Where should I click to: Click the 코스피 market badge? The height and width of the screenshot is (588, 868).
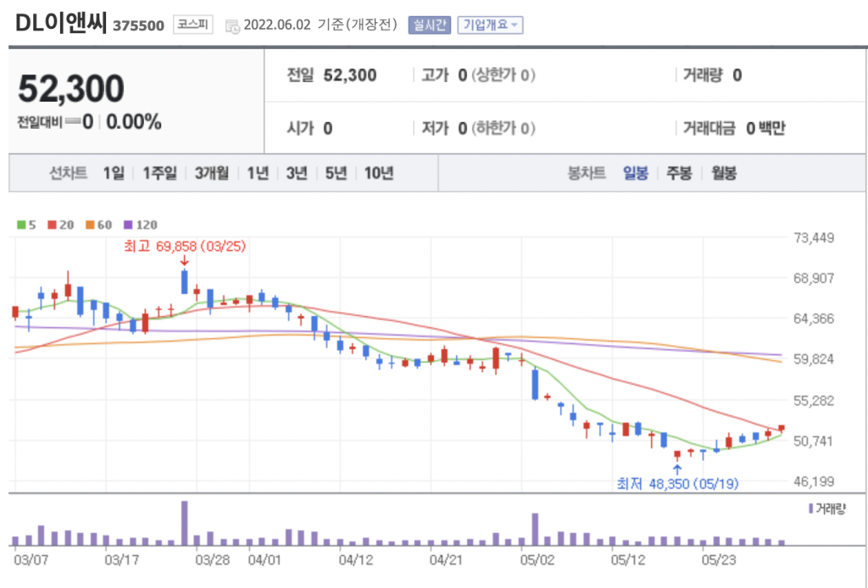click(194, 25)
